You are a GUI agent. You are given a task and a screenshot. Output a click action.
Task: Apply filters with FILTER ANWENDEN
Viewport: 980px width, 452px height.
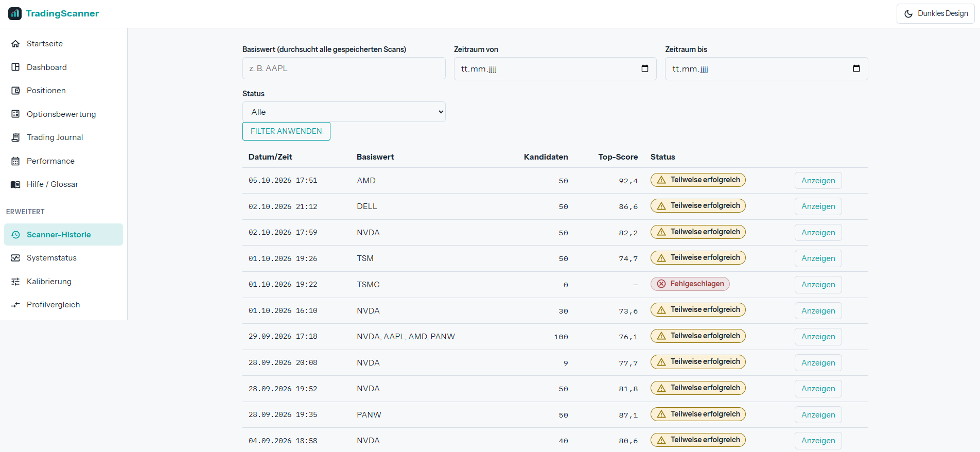pos(286,131)
